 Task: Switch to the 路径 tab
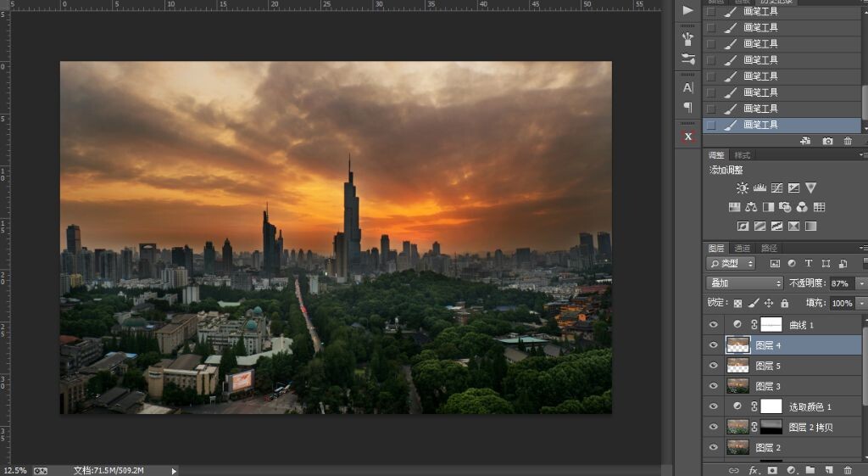(769, 249)
